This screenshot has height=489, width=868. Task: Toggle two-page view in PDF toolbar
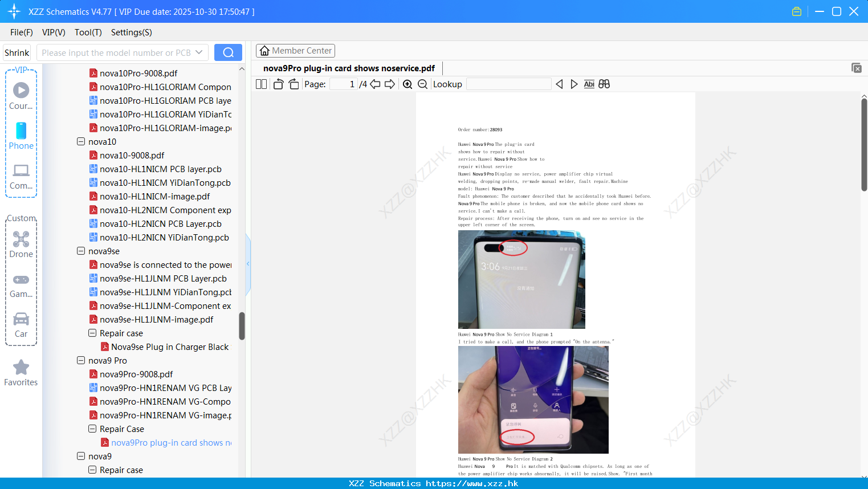coord(261,84)
